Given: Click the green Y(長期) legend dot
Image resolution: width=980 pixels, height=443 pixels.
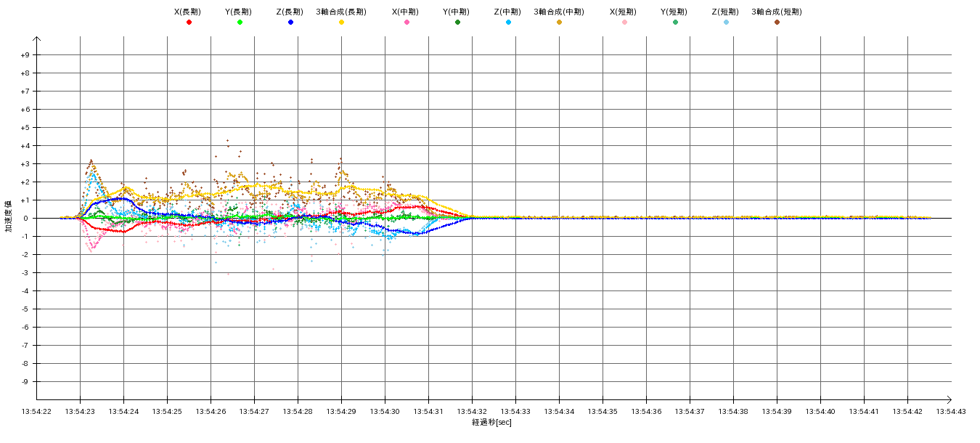Looking at the screenshot, I should (x=240, y=23).
